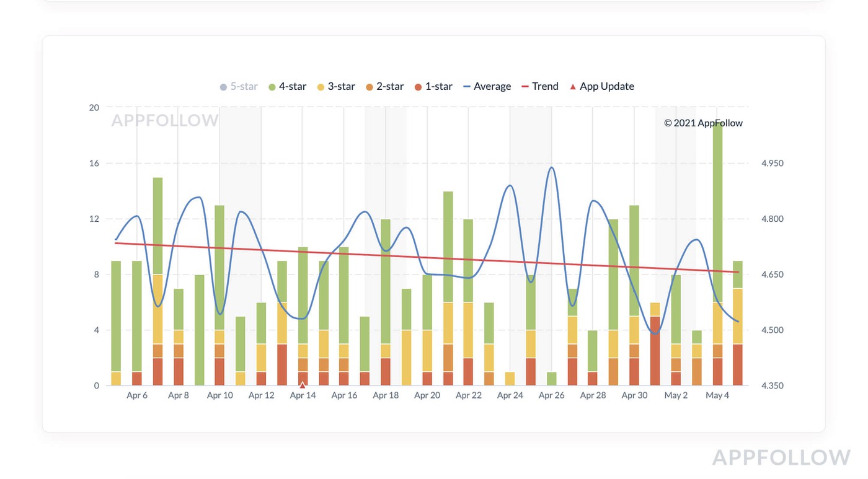The image size is (868, 479).
Task: Click App Update triangle legend icon
Action: click(572, 87)
